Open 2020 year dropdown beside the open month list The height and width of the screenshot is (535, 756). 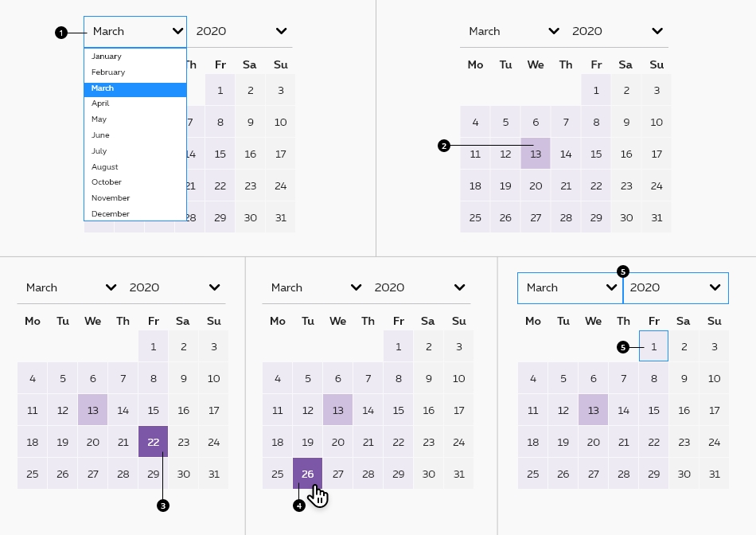pyautogui.click(x=241, y=31)
